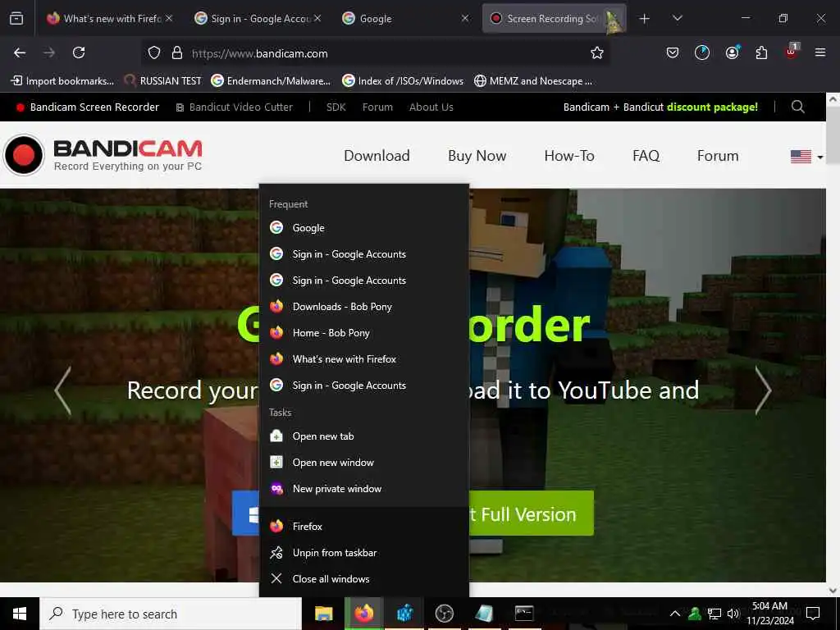
Task: Open the Save to Pocket icon
Action: [673, 52]
